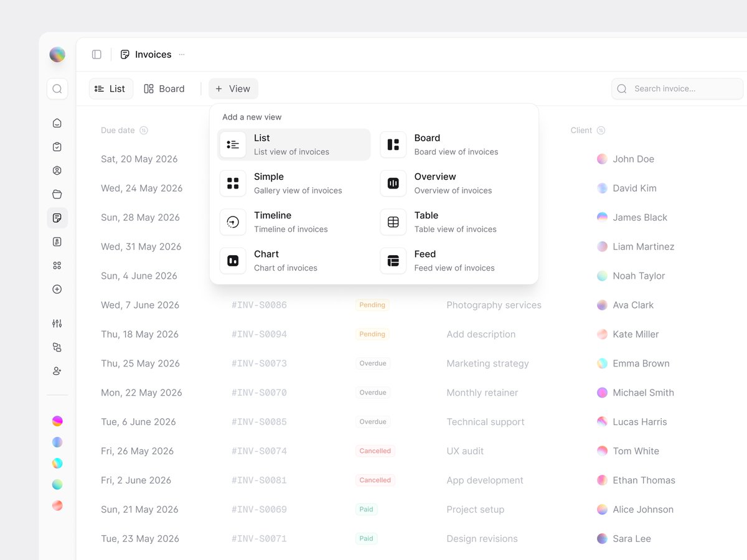Screen dimensions: 747x560
Task: Open the blue-purple workspace dot in sidebar
Action: point(57,442)
